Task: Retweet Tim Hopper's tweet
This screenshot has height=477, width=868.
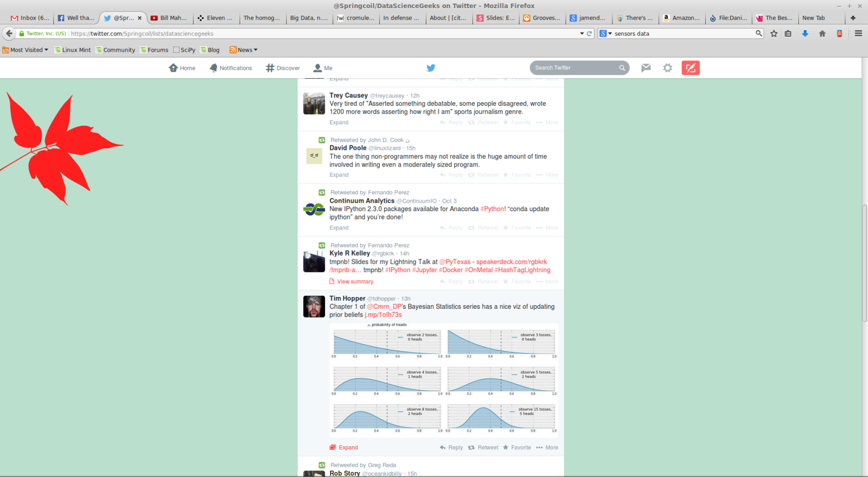Action: [x=483, y=448]
